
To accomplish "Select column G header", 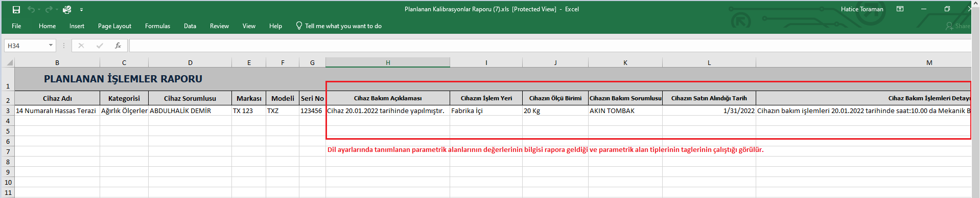I will coord(312,63).
